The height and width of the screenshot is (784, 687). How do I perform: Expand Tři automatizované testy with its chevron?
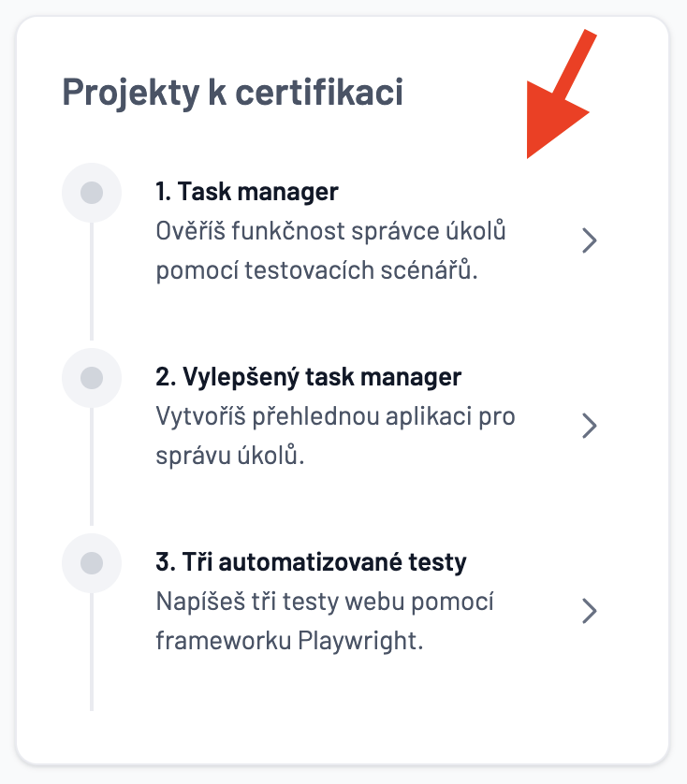(590, 611)
